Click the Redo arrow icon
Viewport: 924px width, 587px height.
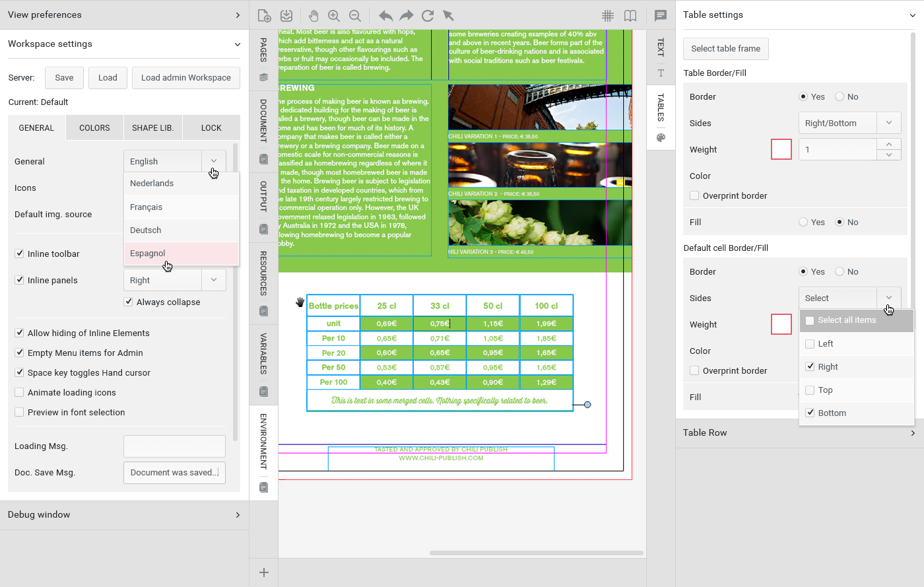(407, 15)
